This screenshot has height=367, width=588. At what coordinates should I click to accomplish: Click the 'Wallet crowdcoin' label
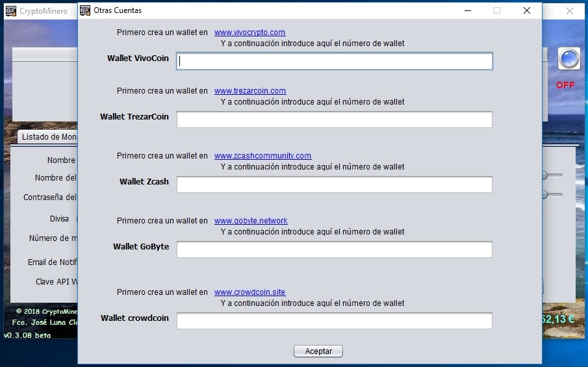click(x=134, y=318)
